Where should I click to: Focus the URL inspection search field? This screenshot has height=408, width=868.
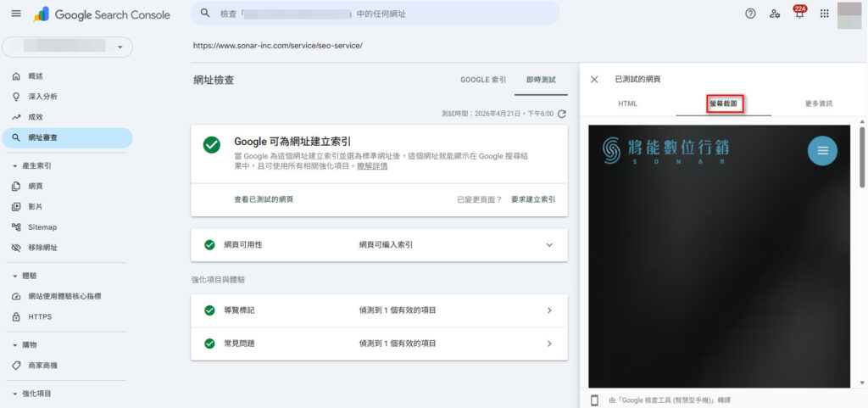(x=376, y=14)
